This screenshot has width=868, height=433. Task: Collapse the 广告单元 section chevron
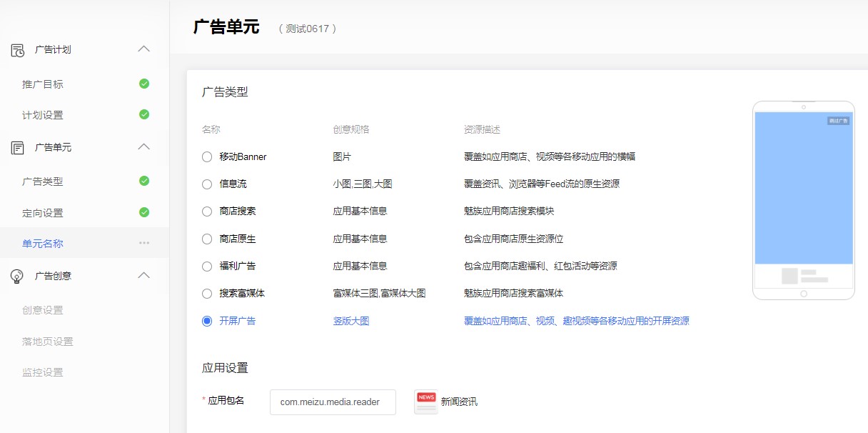tap(143, 147)
